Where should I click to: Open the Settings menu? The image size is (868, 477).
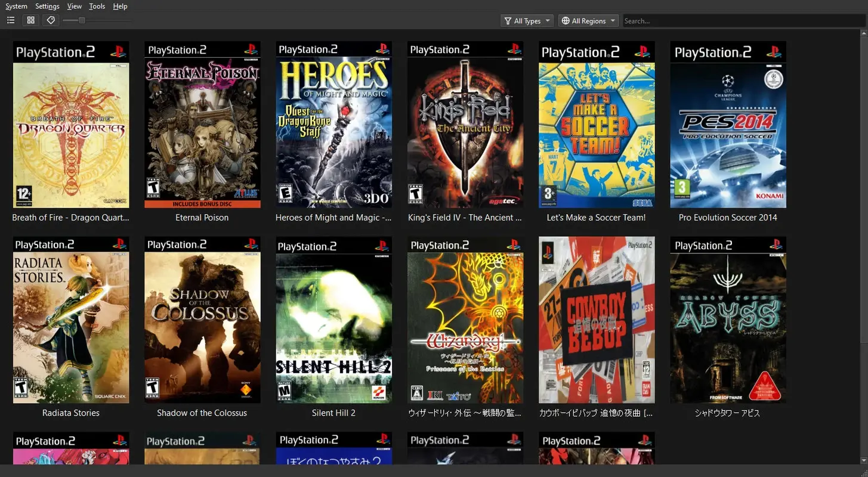point(47,6)
